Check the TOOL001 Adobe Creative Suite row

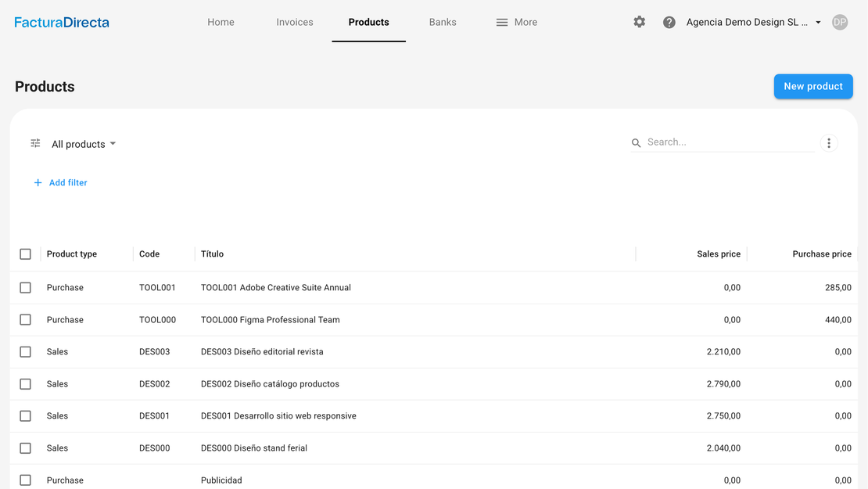[25, 288]
